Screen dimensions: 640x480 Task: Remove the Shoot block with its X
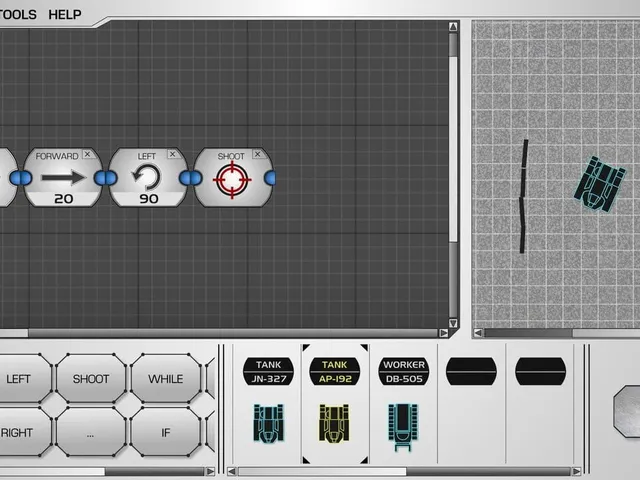click(x=258, y=154)
